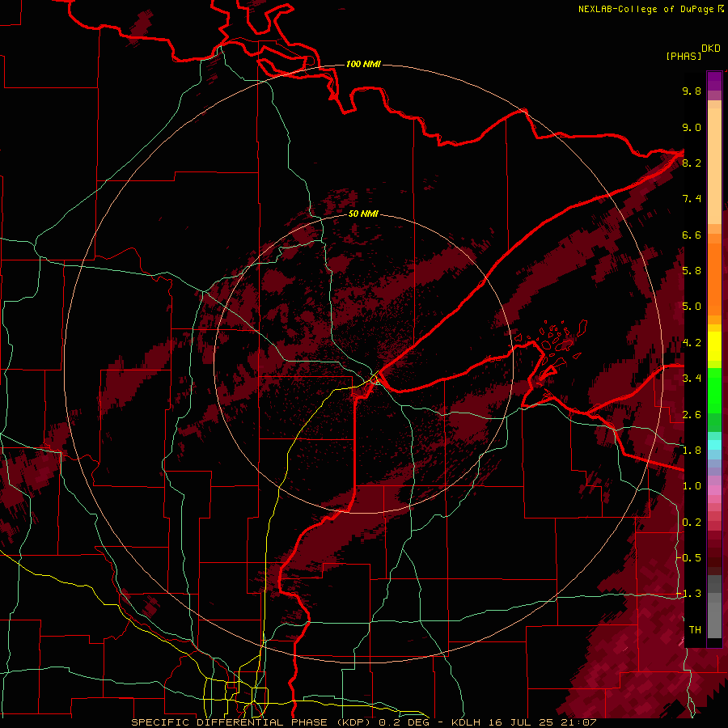Viewport: 728px width, 728px height.
Task: Click the 3.4 value on the color scale
Action: 692,379
